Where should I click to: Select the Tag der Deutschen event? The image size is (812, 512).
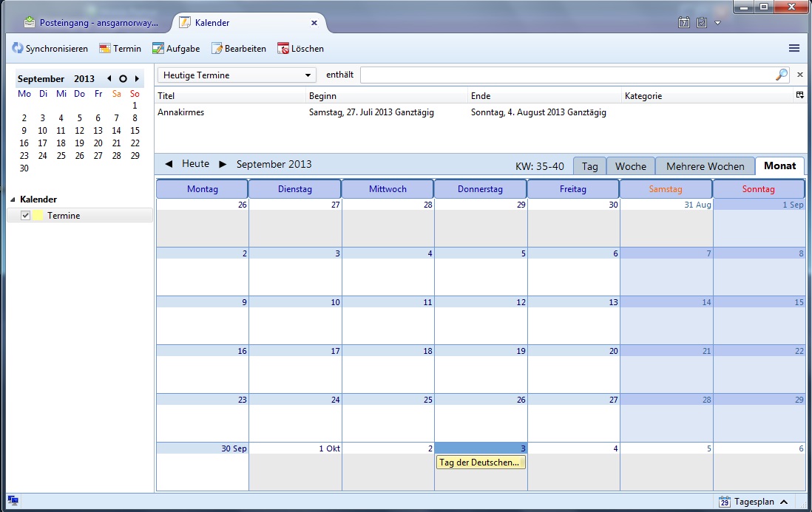480,462
